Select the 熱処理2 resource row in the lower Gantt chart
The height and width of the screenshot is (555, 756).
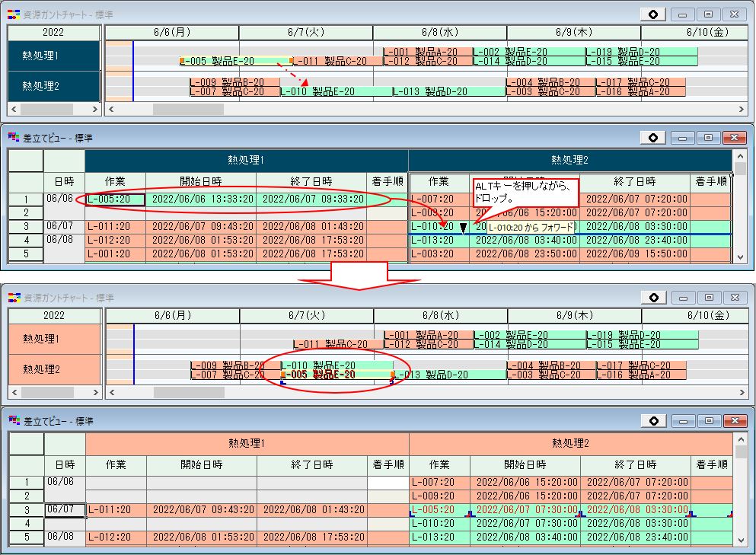(x=55, y=369)
